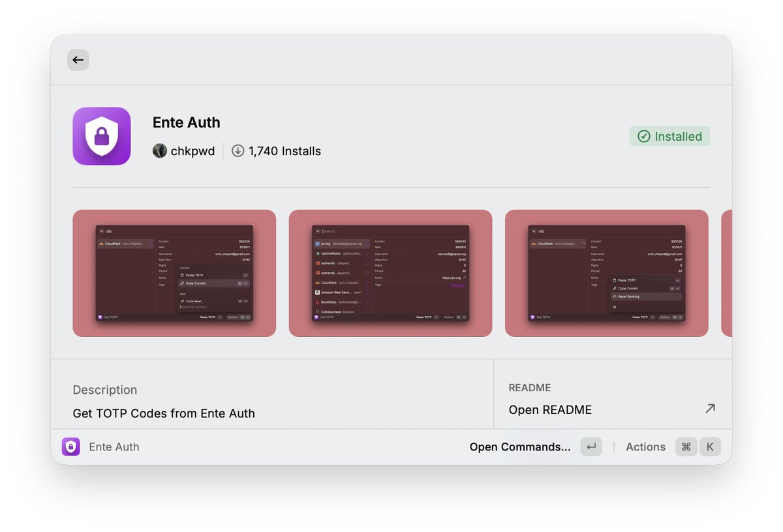Click Ente Auth label in bottom bar

[114, 447]
